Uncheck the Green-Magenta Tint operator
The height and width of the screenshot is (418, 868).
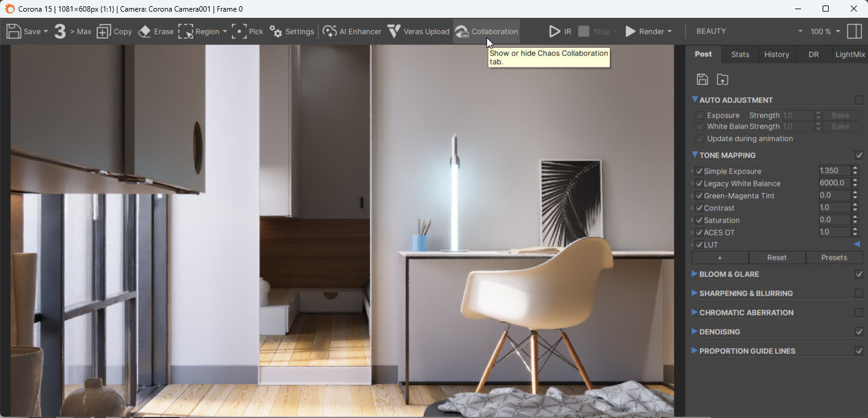tap(699, 196)
